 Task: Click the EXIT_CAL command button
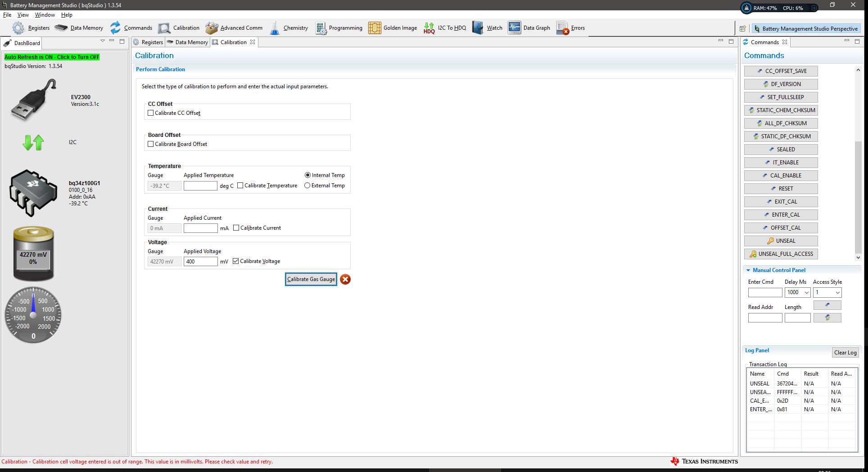781,202
